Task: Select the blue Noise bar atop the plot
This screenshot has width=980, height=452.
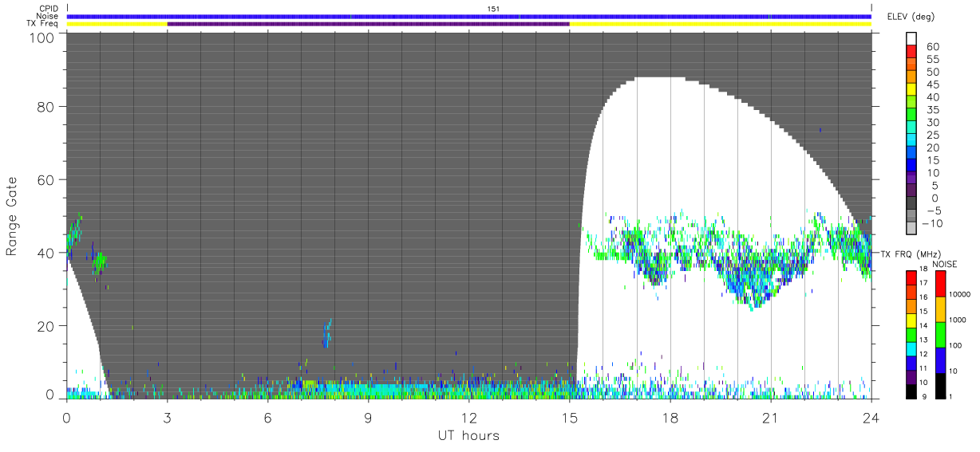Action: pyautogui.click(x=469, y=16)
